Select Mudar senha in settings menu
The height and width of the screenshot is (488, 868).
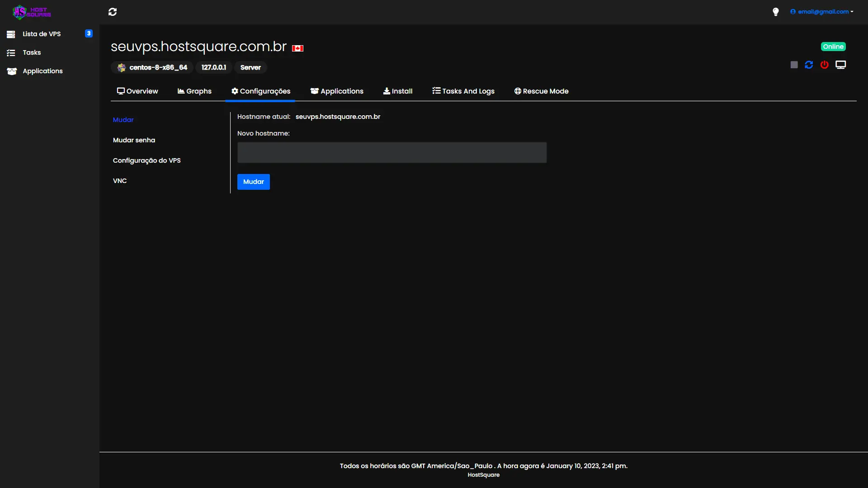134,140
